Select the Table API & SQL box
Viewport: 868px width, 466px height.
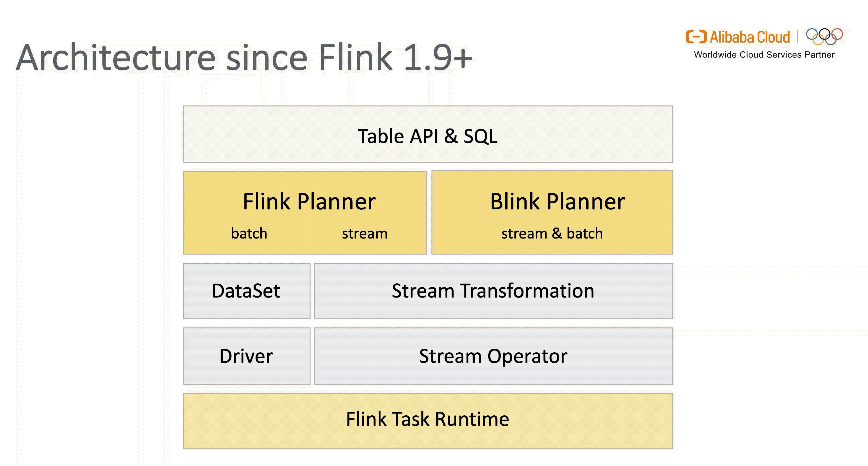(428, 134)
